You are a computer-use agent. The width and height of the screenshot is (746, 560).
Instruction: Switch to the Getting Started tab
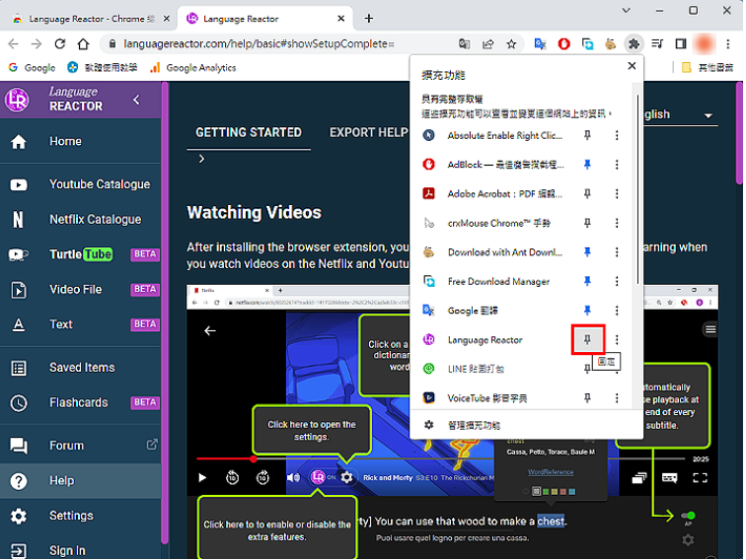pyautogui.click(x=249, y=132)
